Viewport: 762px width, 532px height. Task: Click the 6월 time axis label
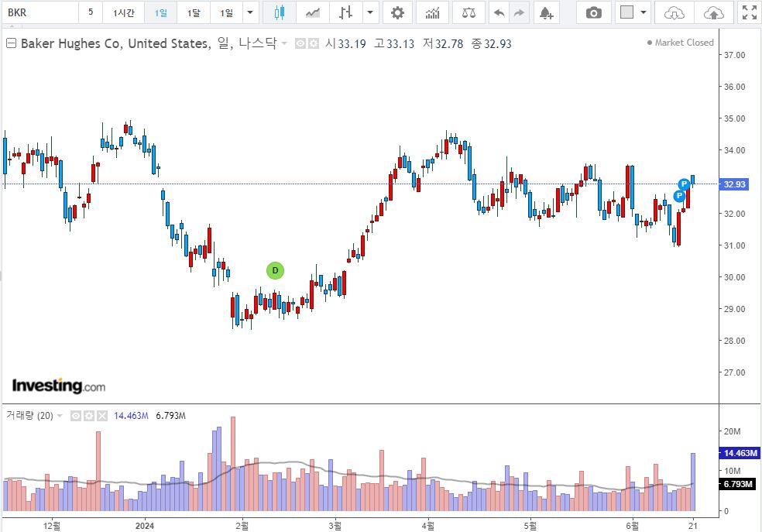[x=632, y=526]
